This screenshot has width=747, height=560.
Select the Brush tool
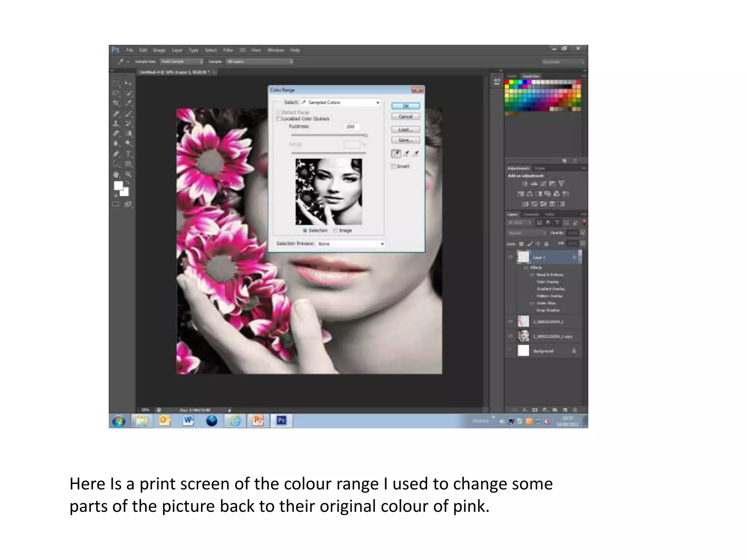pos(128,114)
